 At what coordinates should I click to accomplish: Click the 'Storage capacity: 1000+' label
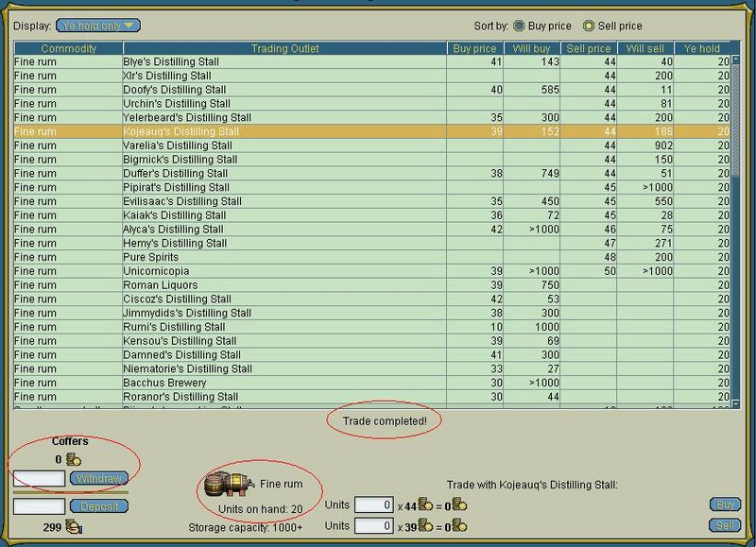click(x=246, y=528)
